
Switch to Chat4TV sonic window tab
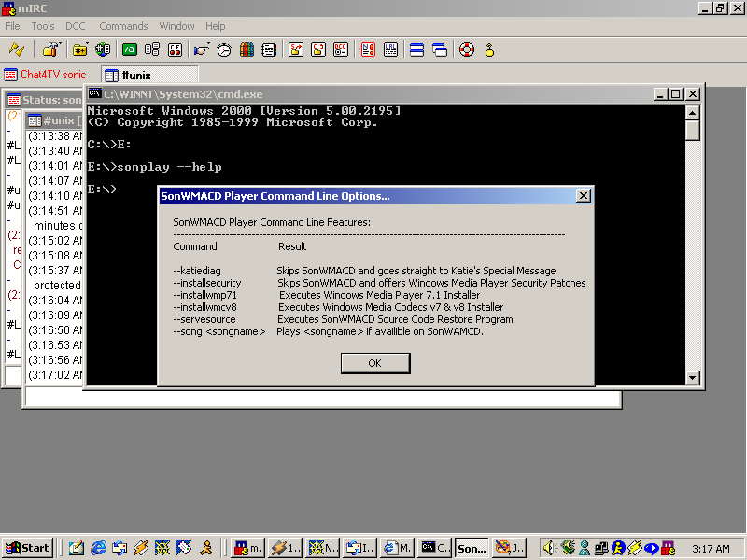[x=46, y=75]
